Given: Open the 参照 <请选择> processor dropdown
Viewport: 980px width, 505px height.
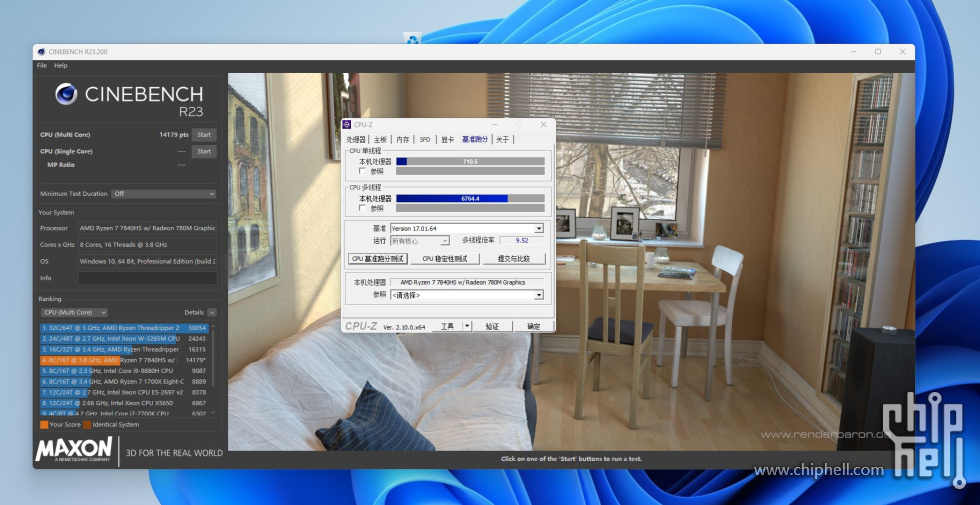Looking at the screenshot, I should tap(467, 295).
